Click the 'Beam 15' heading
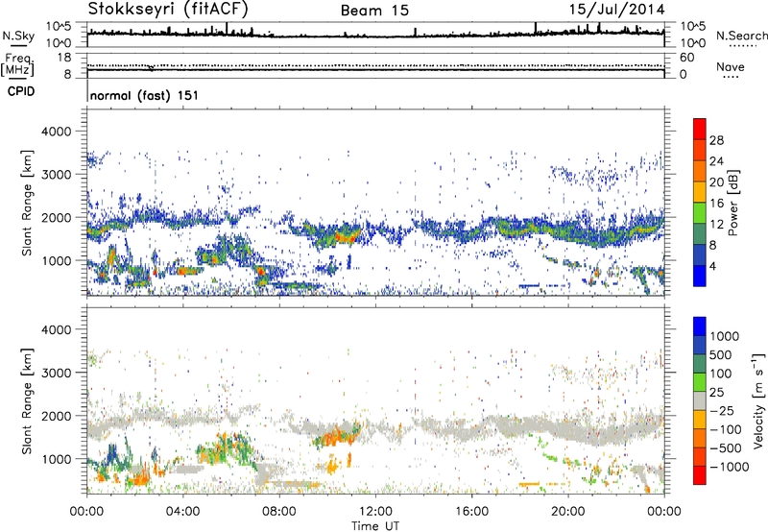The height and width of the screenshot is (532, 768). click(374, 11)
